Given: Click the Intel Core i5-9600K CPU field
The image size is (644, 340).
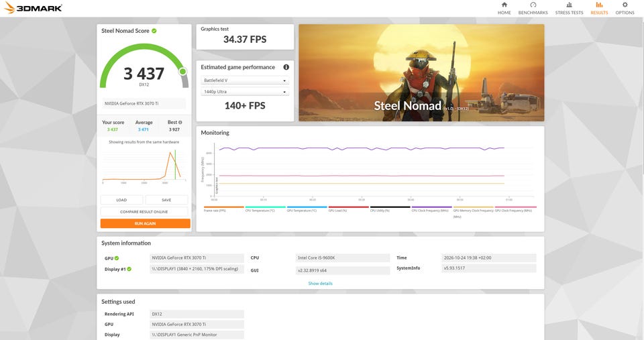Looking at the screenshot, I should (x=343, y=258).
